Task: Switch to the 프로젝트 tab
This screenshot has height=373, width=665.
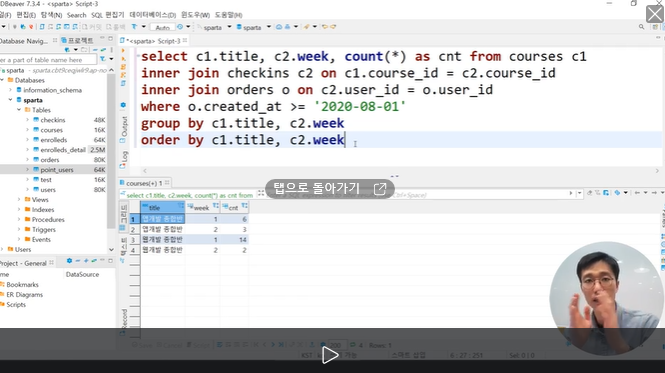Action: click(77, 41)
